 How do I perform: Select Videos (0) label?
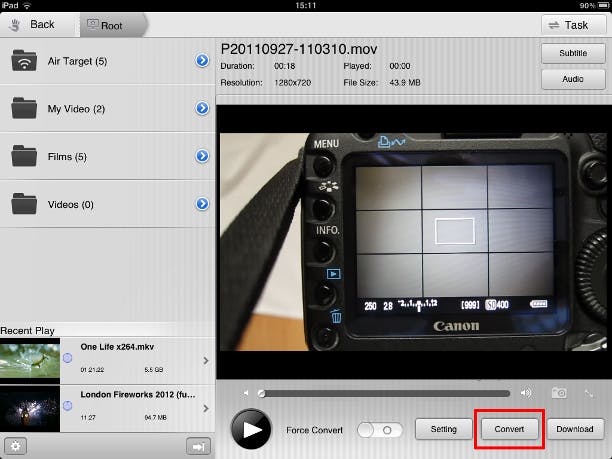(71, 205)
